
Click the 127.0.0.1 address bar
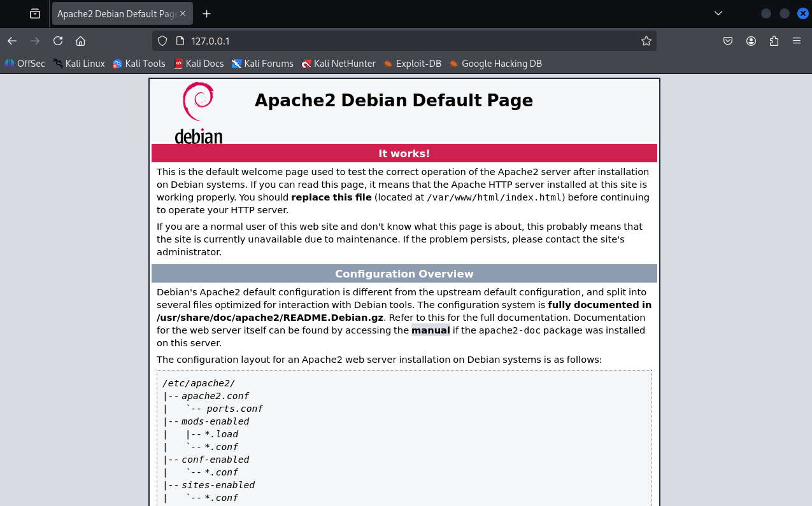[x=404, y=41]
